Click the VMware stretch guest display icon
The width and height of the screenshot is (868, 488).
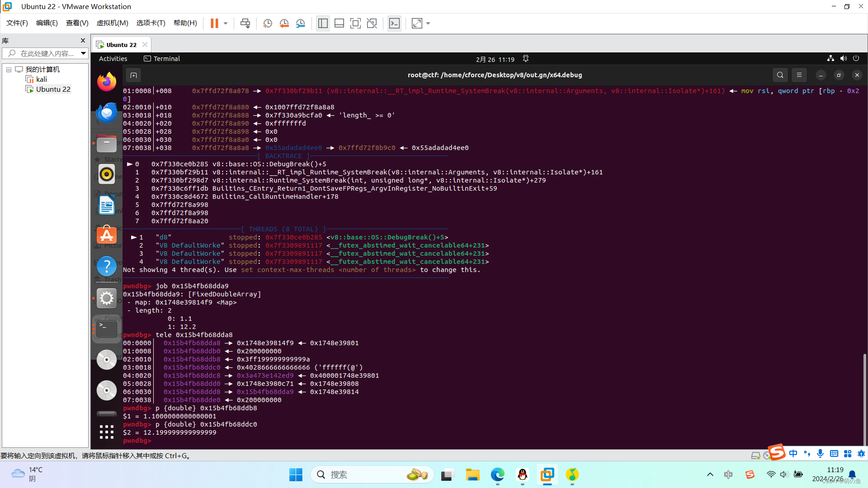[417, 23]
